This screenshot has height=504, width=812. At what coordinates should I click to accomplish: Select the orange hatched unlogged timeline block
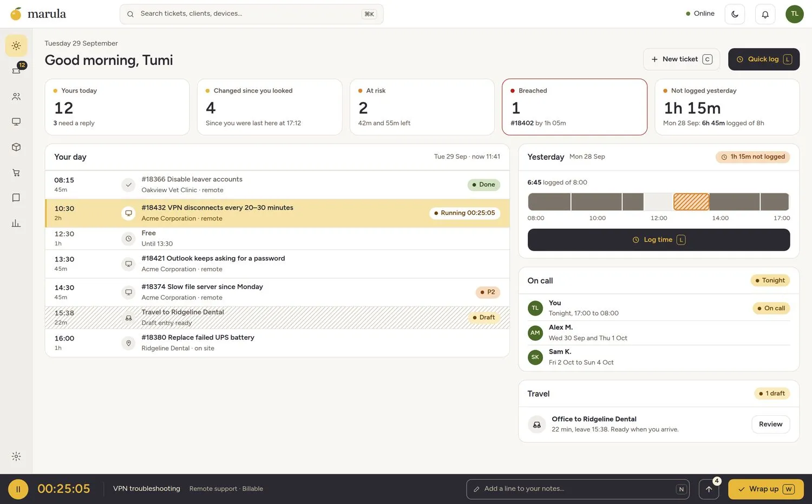(x=691, y=202)
